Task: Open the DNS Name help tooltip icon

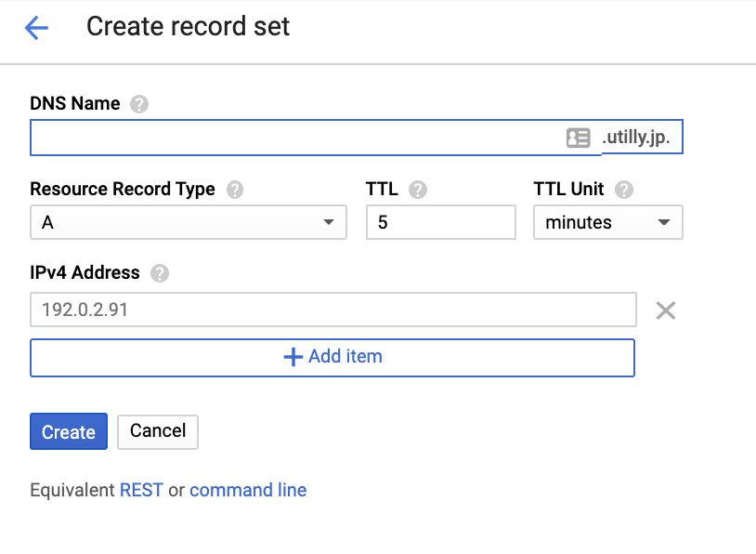Action: [x=139, y=104]
